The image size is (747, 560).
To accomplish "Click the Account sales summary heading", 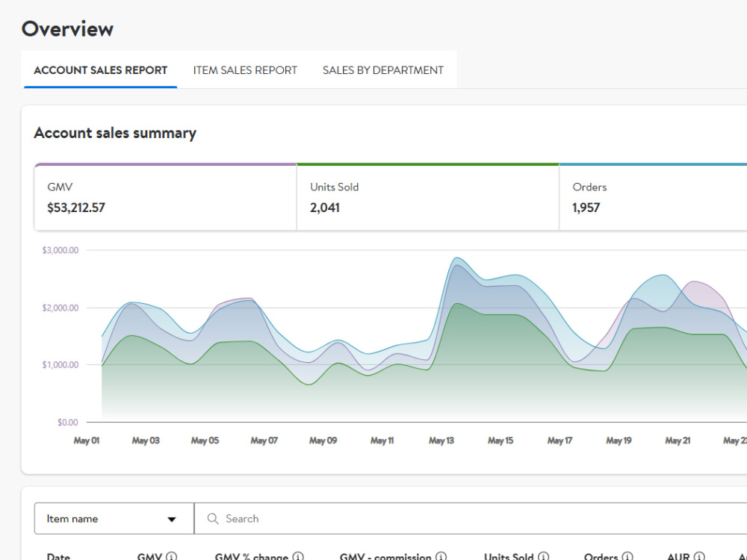I will coord(115,133).
